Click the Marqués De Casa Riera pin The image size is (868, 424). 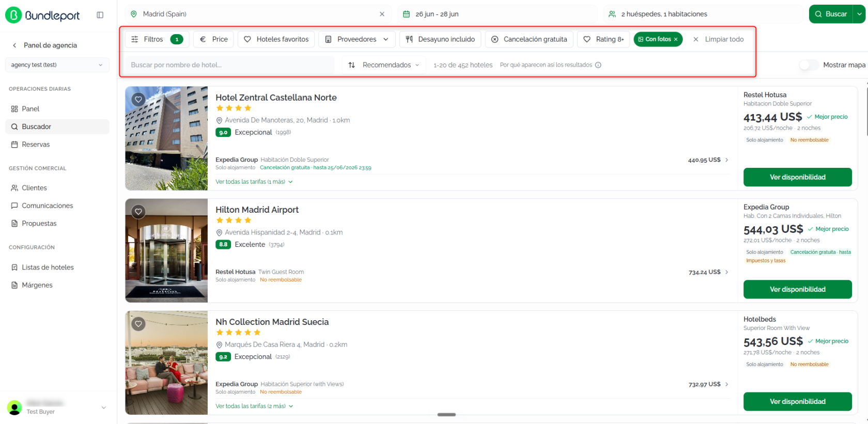[x=219, y=344]
